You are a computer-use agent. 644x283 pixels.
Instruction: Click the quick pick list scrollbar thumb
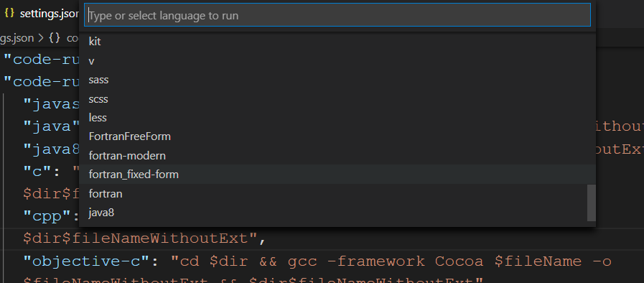[591, 203]
